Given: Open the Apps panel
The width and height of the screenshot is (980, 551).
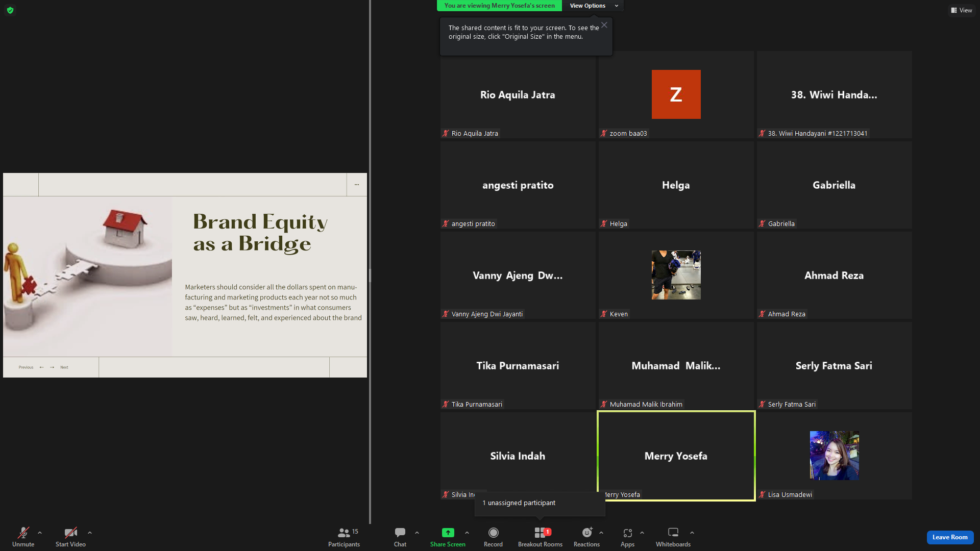Looking at the screenshot, I should tap(627, 537).
